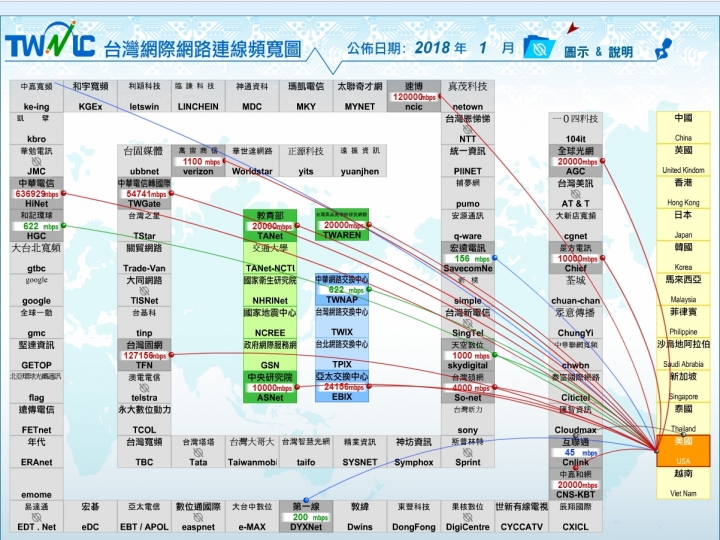Image resolution: width=720 pixels, height=540 pixels.
Task: Click the Cnlink 45 mbps value
Action: 578,452
